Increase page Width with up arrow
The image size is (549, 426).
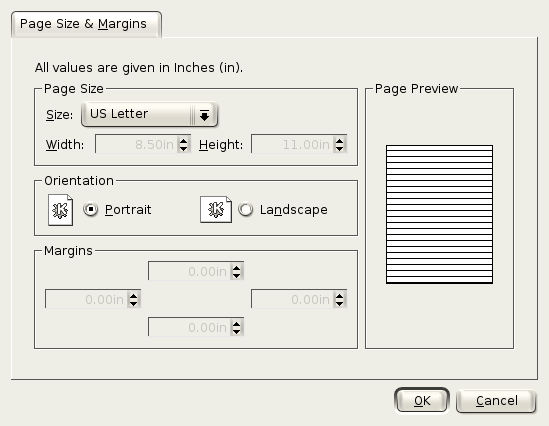[183, 141]
